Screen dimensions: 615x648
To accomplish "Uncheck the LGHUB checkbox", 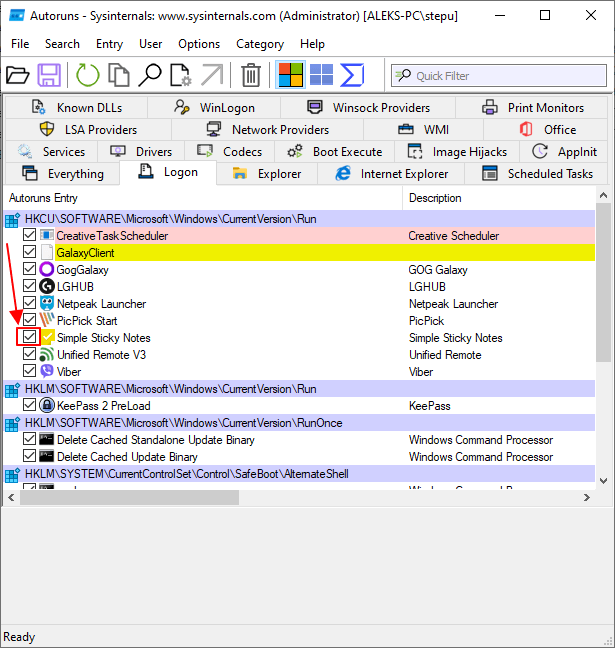I will point(29,286).
